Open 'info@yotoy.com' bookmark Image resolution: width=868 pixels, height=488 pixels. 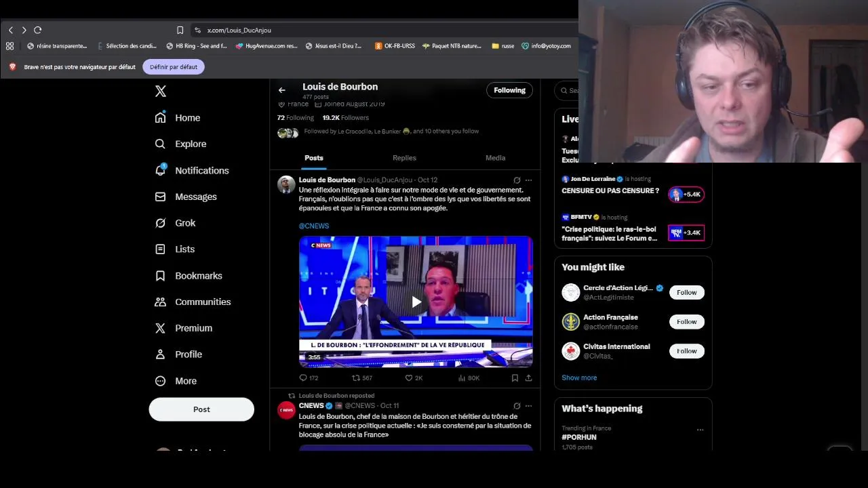point(546,46)
